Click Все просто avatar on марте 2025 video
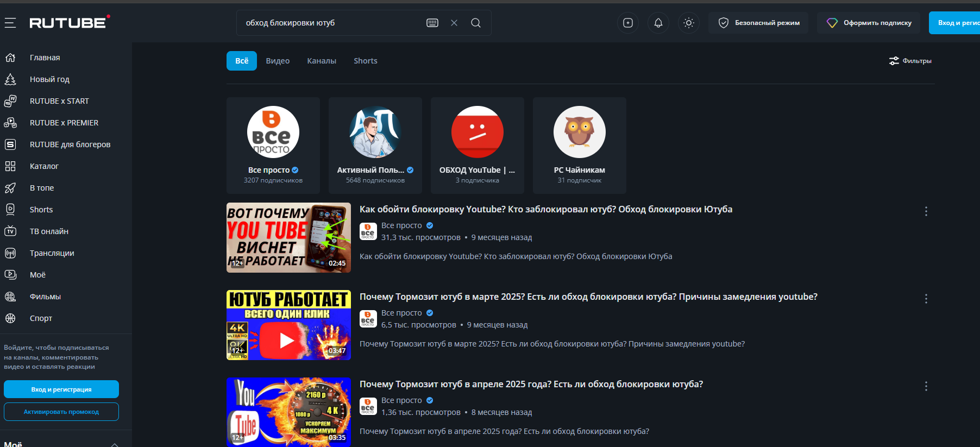This screenshot has height=447, width=980. (x=368, y=319)
